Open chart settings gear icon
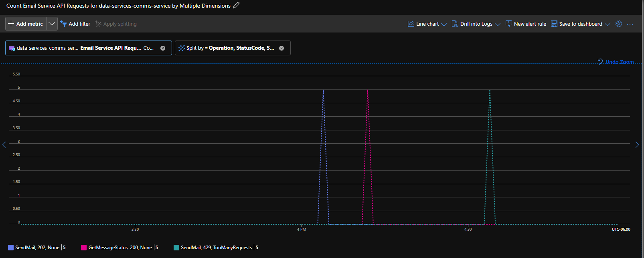The image size is (644, 258). click(x=619, y=24)
